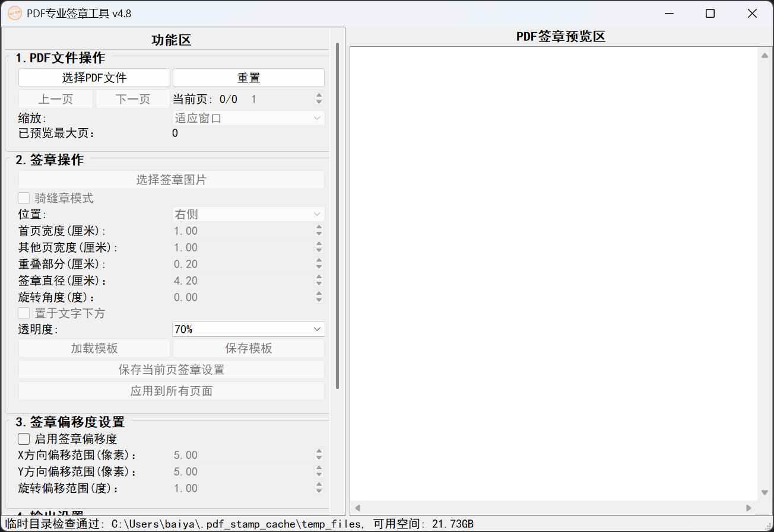
Task: Open the 透明度 dropdown showing 70%
Action: (248, 329)
